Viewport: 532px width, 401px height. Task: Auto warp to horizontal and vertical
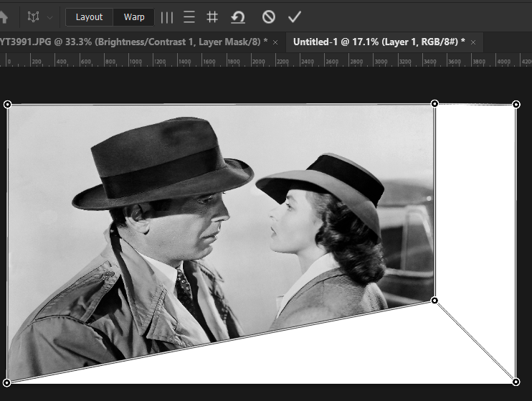coord(212,17)
